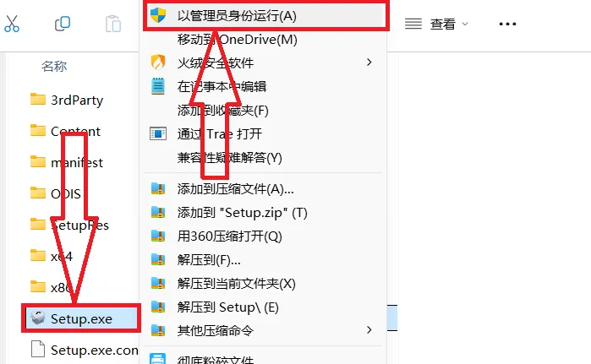The height and width of the screenshot is (364, 591).
Task: Click the Cut scissors icon
Action: (12, 24)
